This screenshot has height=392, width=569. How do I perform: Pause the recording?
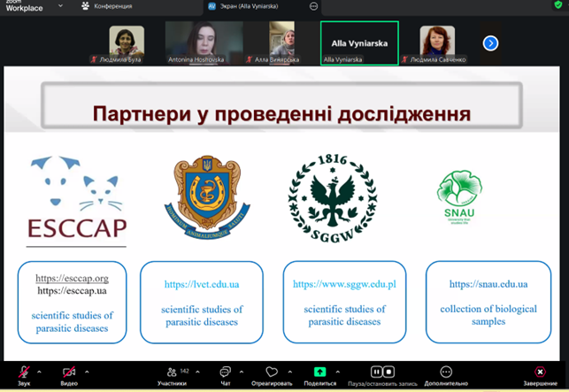[376, 373]
